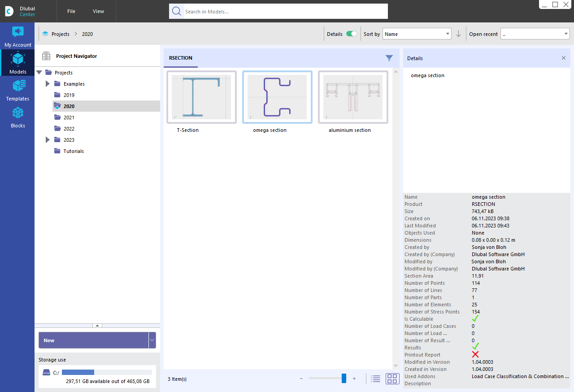Click 2020 in the breadcrumb

point(87,34)
